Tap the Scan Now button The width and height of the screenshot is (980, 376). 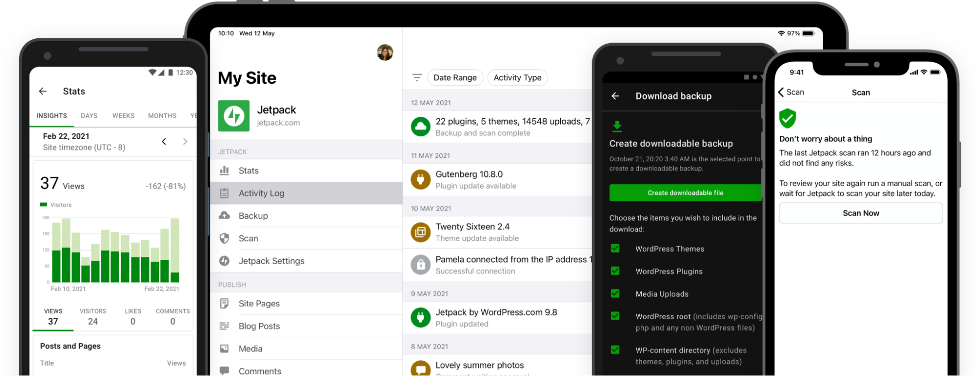click(860, 213)
